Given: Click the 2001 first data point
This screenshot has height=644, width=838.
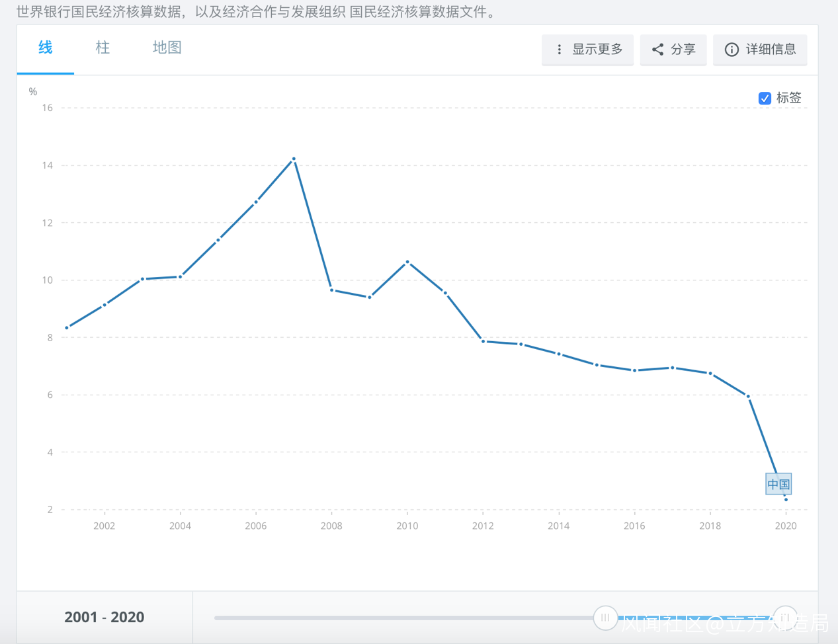Looking at the screenshot, I should [x=67, y=327].
